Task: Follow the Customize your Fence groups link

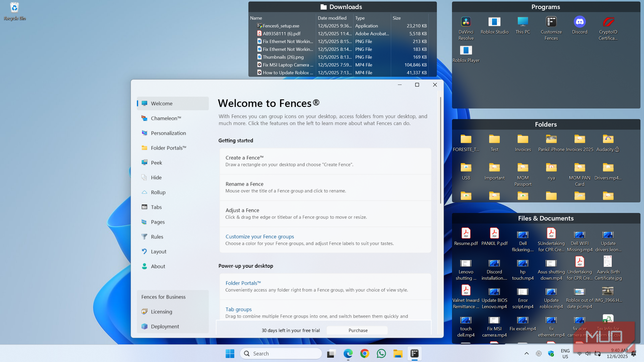Action: tap(259, 237)
